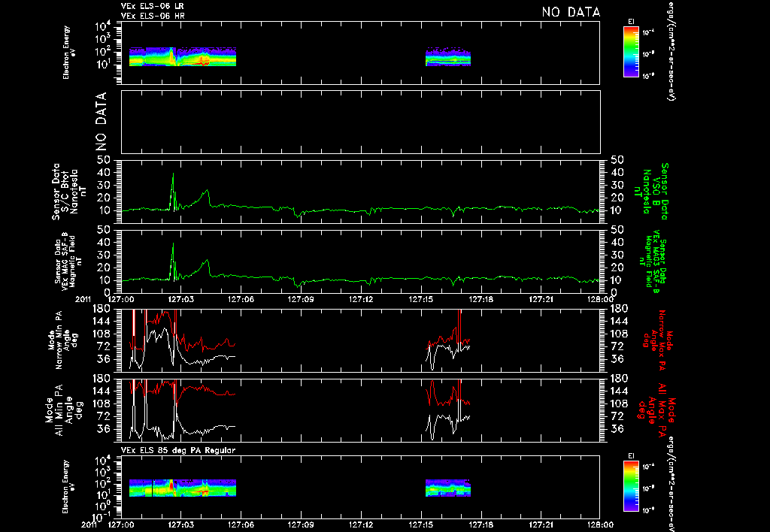Click the "VEx ELS-06 LR" title text

(152, 6)
